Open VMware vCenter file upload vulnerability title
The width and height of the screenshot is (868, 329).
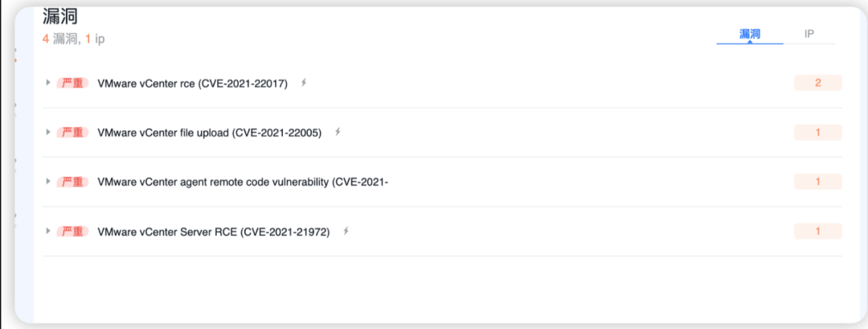[209, 133]
